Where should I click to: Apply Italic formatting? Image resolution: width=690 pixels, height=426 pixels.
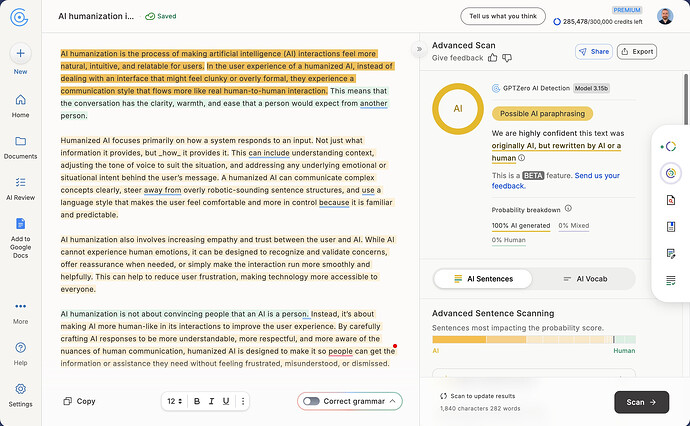coord(211,401)
